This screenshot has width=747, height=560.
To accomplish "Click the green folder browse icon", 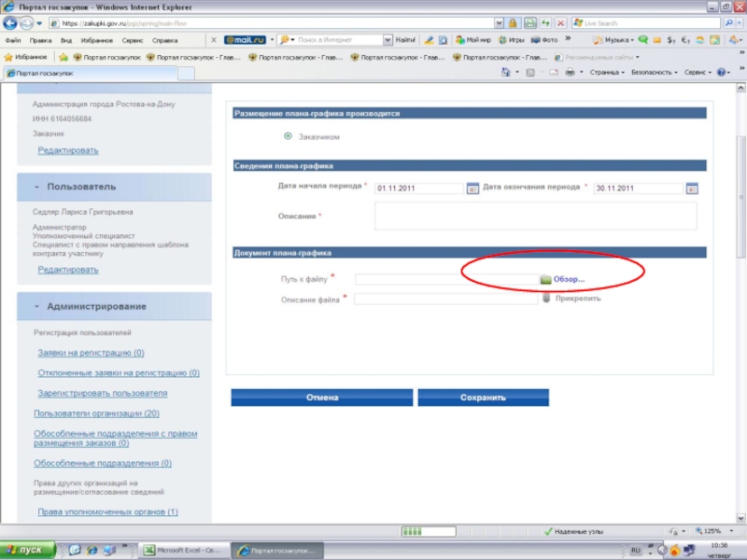I will click(546, 279).
